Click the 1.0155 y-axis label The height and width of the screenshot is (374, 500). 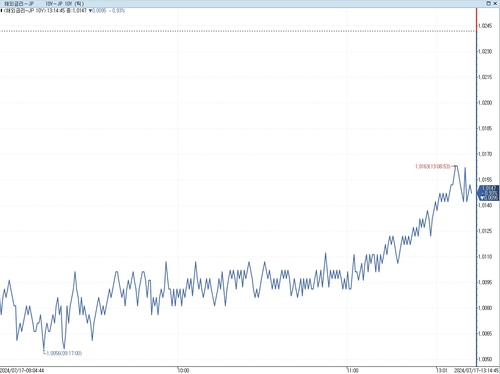click(485, 180)
